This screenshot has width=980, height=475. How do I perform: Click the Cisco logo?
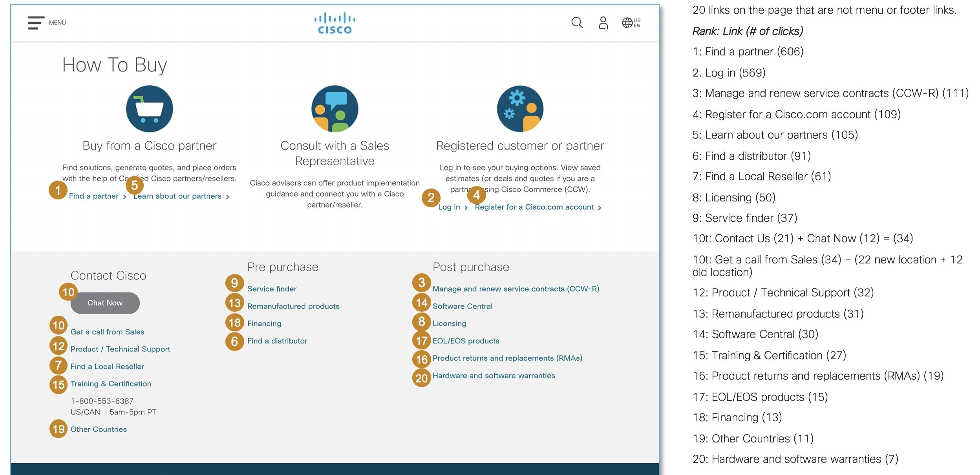point(335,23)
